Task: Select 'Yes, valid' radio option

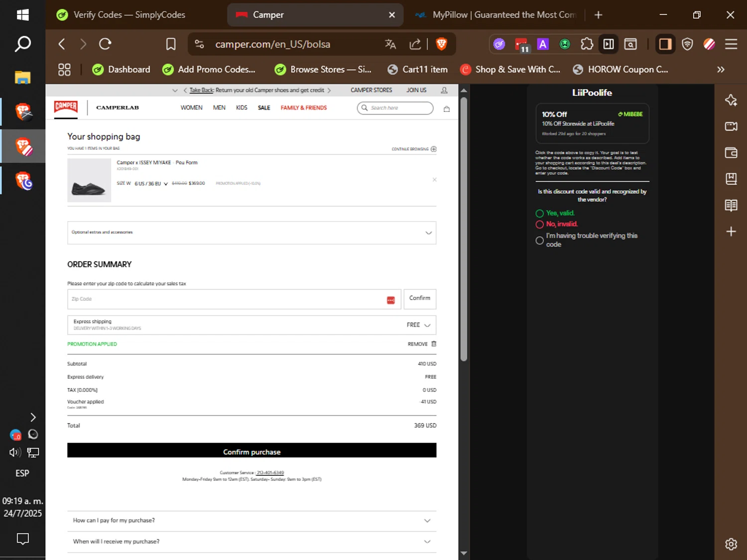Action: tap(539, 214)
